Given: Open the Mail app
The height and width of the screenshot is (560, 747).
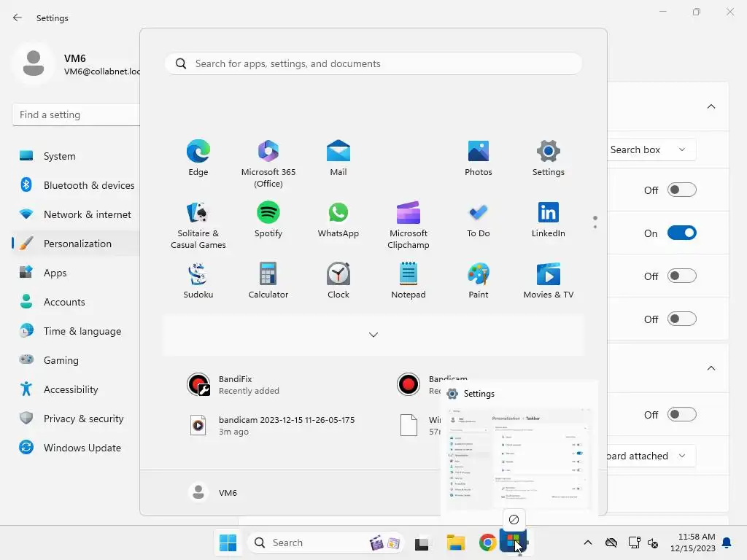Looking at the screenshot, I should [338, 158].
